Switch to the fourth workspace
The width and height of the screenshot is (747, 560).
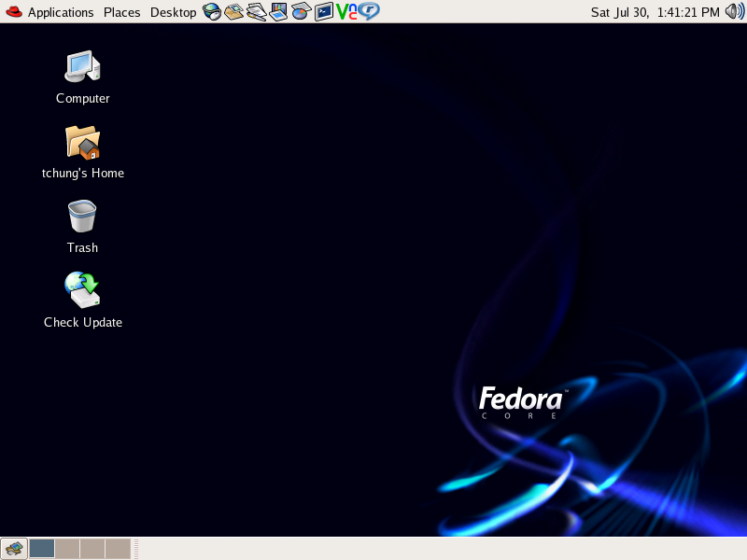118,549
